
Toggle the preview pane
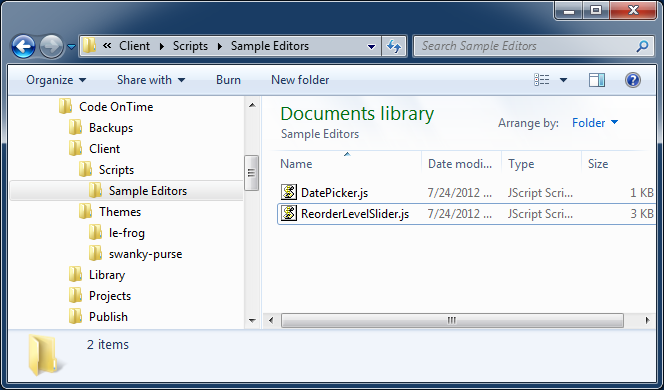[x=597, y=80]
